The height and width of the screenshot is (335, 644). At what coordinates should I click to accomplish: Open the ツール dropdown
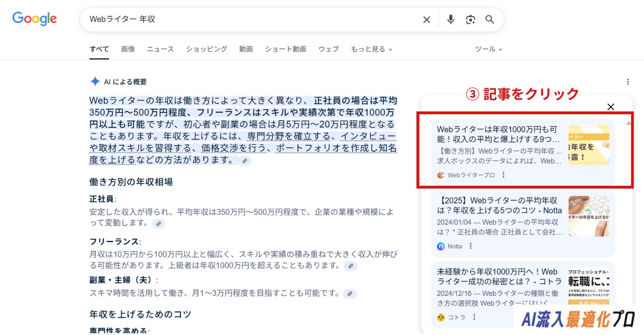pyautogui.click(x=488, y=49)
